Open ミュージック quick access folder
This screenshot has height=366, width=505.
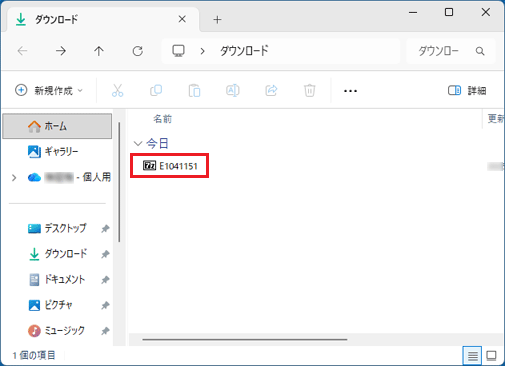coord(56,331)
